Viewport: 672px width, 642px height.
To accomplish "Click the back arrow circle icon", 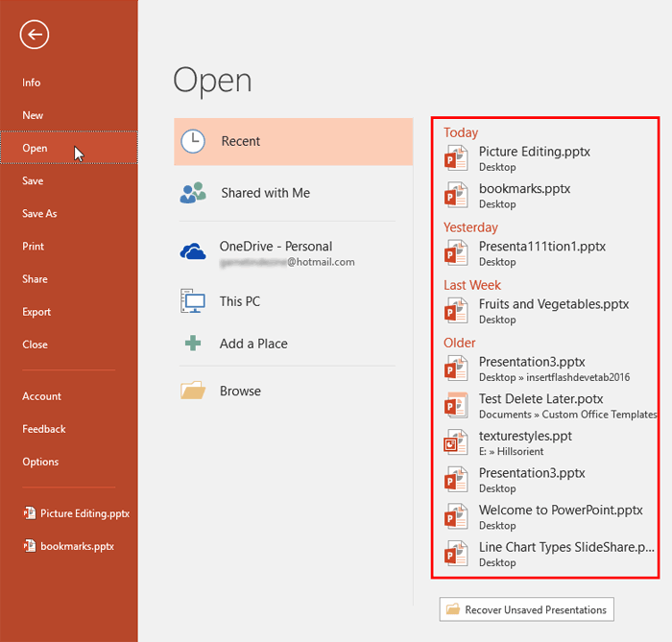I will click(35, 36).
